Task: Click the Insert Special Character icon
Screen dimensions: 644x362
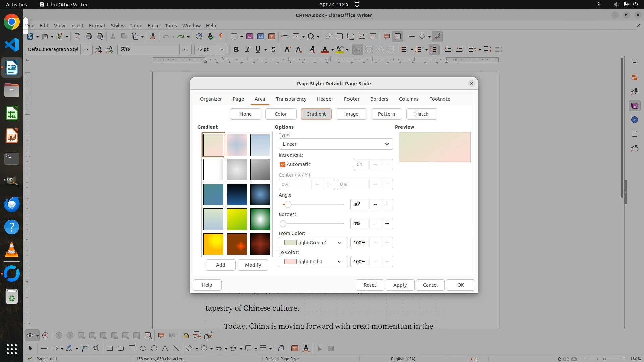Action: coord(311,37)
